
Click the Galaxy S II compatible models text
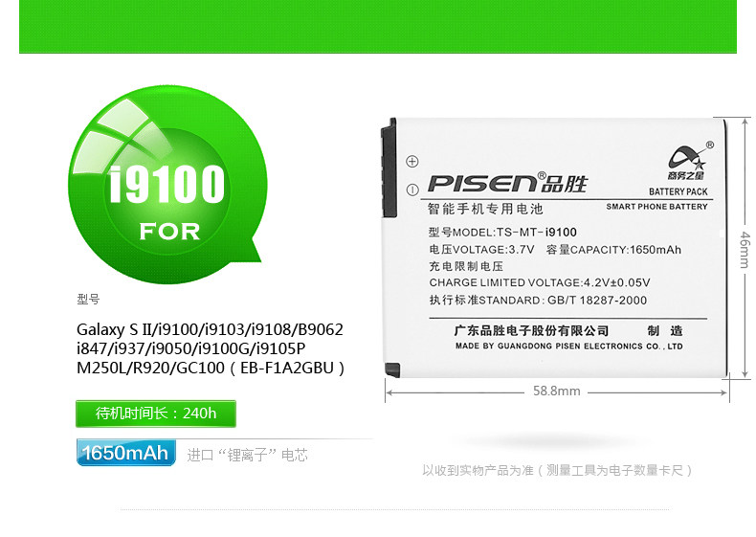[211, 348]
